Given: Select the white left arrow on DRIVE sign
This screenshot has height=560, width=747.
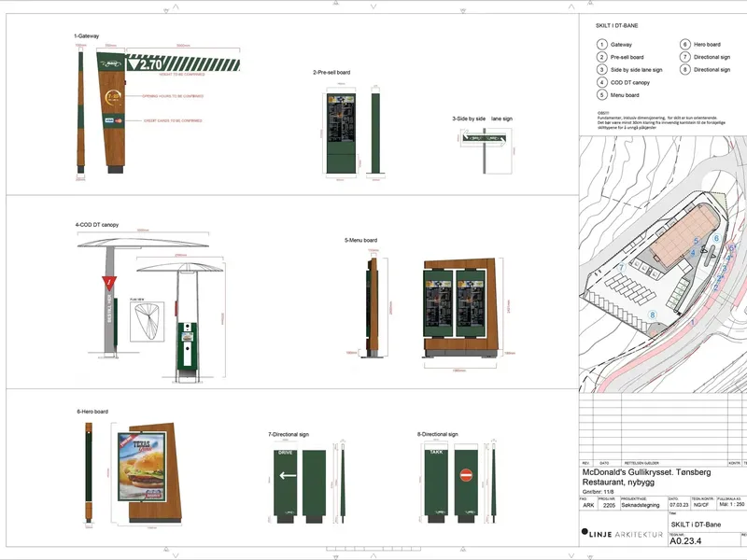Looking at the screenshot, I should coord(288,475).
